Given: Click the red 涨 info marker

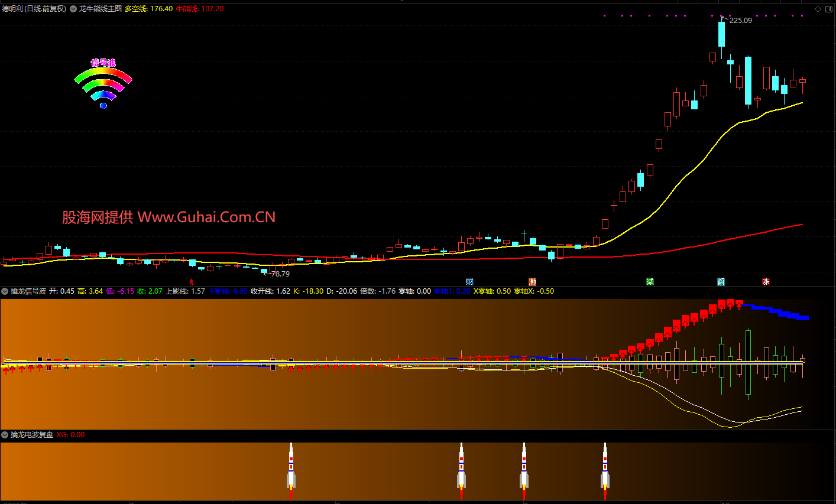Looking at the screenshot, I should pyautogui.click(x=766, y=282).
